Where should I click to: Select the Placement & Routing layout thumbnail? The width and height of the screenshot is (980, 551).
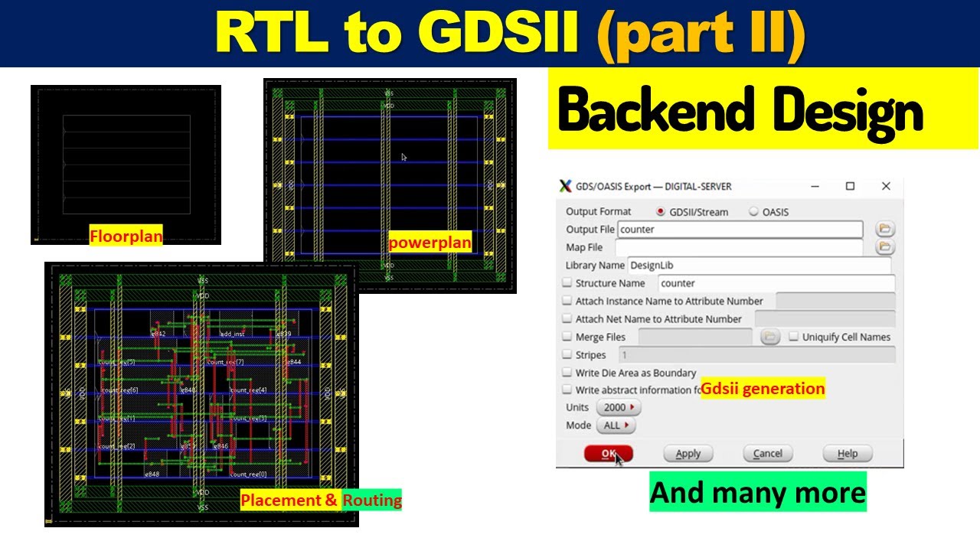201,394
